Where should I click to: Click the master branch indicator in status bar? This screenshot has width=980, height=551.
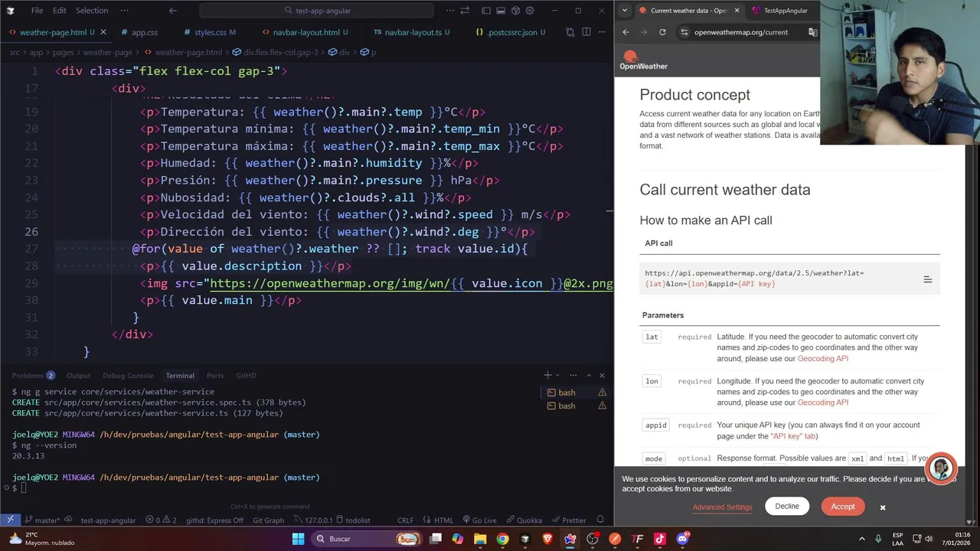click(x=41, y=520)
